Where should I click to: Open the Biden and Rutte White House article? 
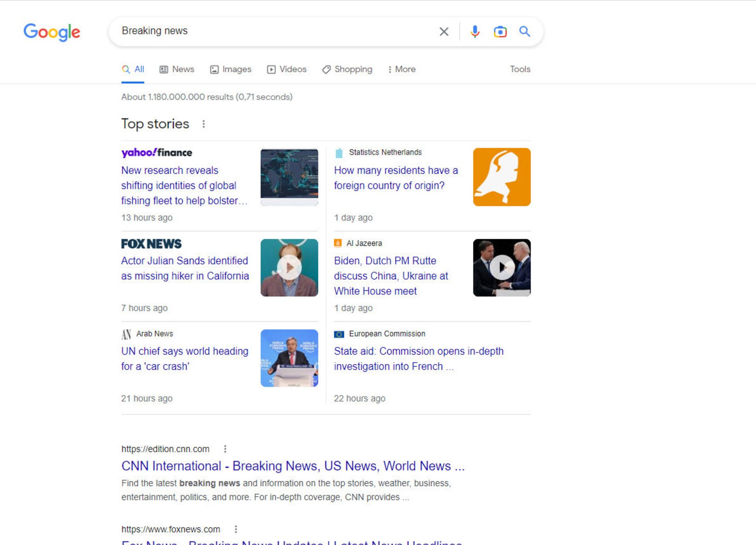click(391, 276)
